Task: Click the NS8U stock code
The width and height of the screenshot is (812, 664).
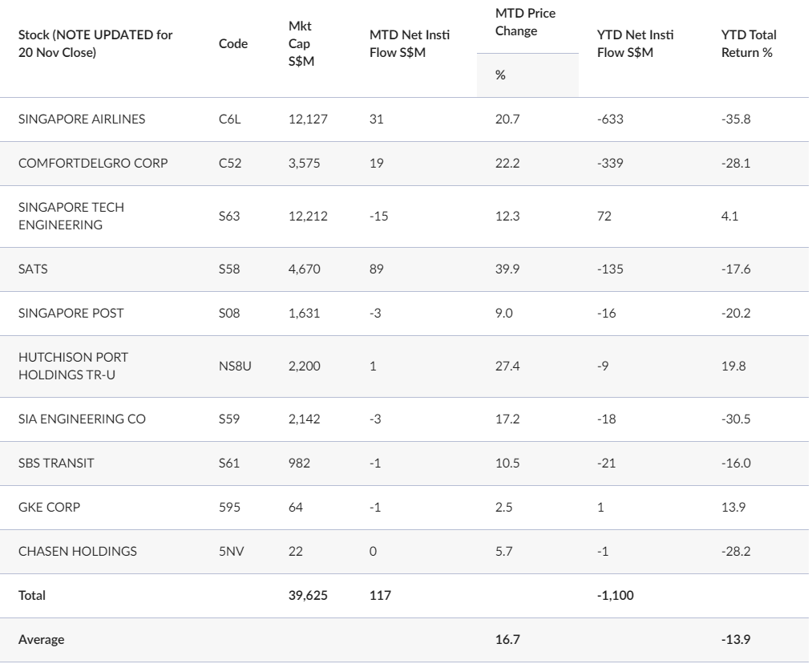Action: click(232, 366)
